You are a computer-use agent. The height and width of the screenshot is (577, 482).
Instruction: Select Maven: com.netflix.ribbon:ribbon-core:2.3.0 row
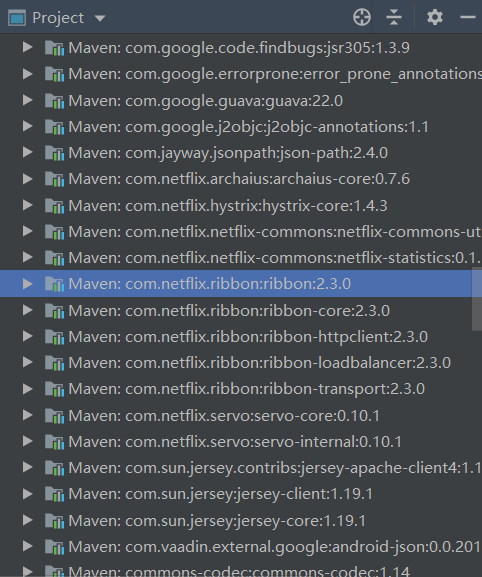point(241,311)
